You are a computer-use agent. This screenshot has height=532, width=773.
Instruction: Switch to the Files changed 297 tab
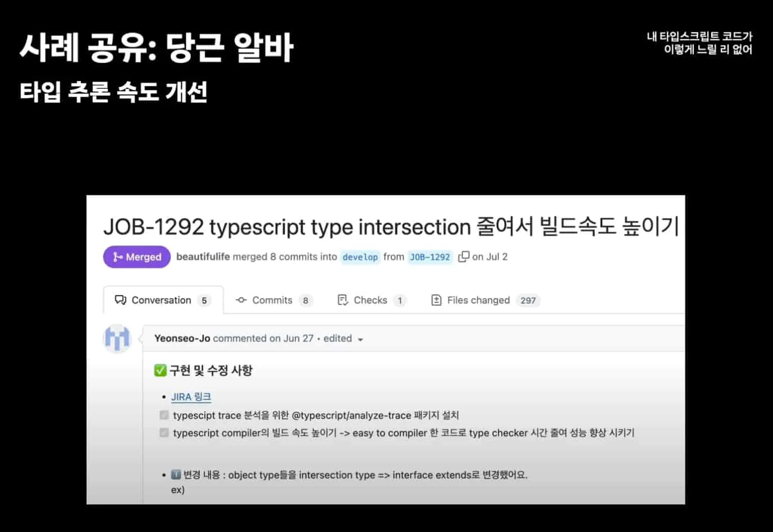484,300
